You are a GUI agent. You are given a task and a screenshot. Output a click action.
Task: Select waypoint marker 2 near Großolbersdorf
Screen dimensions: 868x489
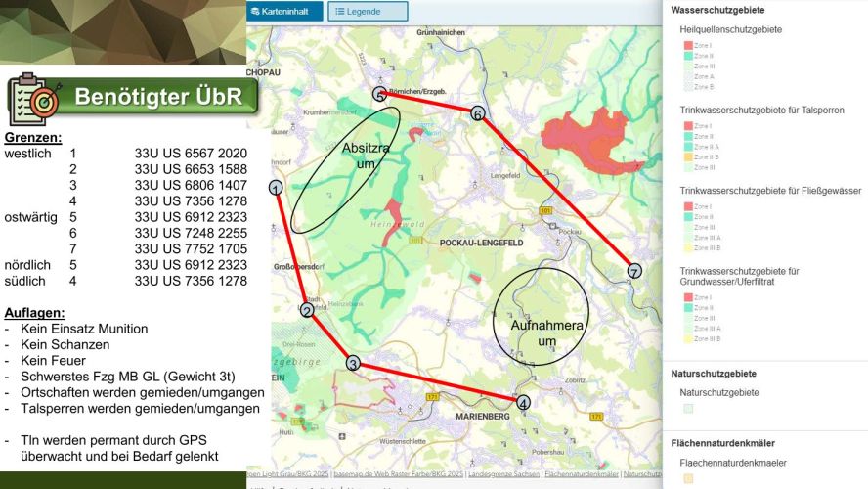pyautogui.click(x=307, y=310)
